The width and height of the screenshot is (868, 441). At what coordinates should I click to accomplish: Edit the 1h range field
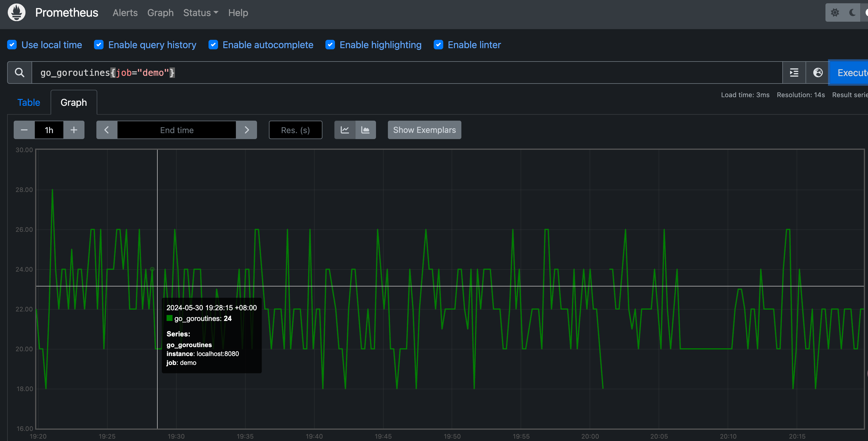[49, 130]
